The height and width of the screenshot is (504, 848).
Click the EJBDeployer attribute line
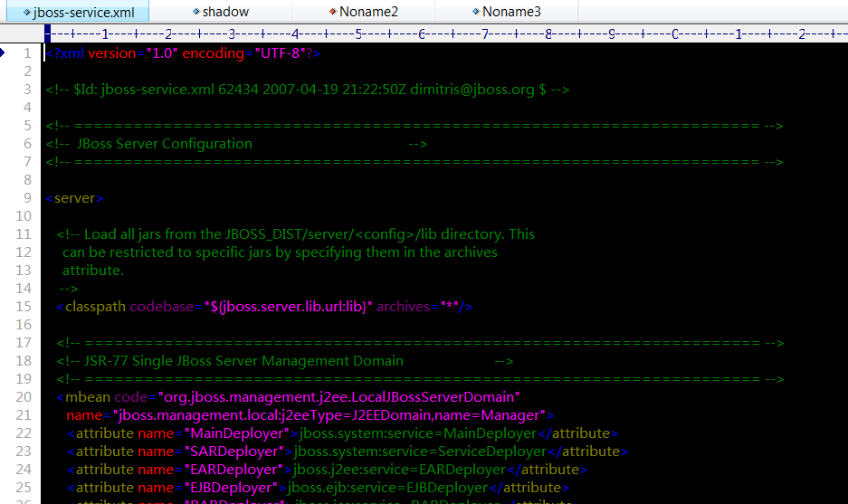click(x=318, y=488)
